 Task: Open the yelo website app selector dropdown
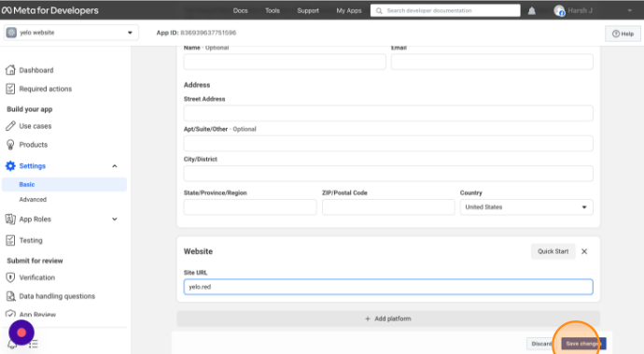click(x=71, y=33)
